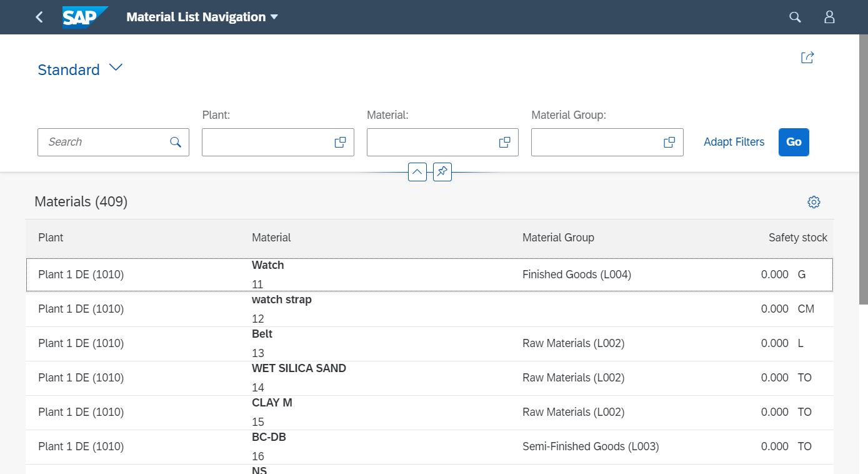Open the Standard variant selector dropdown
Viewport: 868px width, 474px height.
[80, 69]
